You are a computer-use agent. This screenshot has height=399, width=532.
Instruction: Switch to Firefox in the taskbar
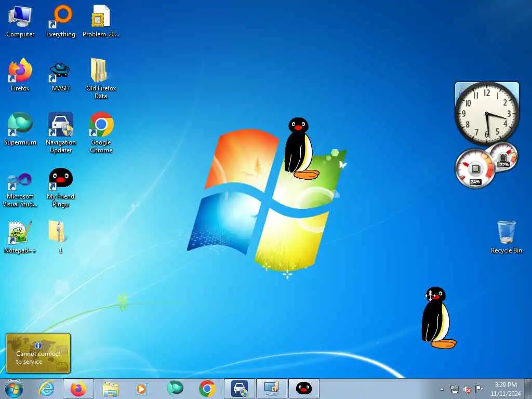(x=78, y=389)
